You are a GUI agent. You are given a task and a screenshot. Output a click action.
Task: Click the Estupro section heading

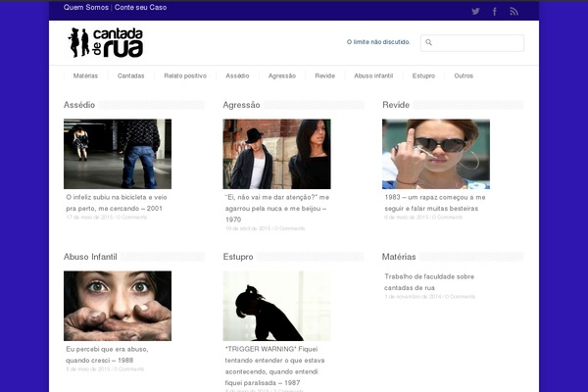[238, 257]
